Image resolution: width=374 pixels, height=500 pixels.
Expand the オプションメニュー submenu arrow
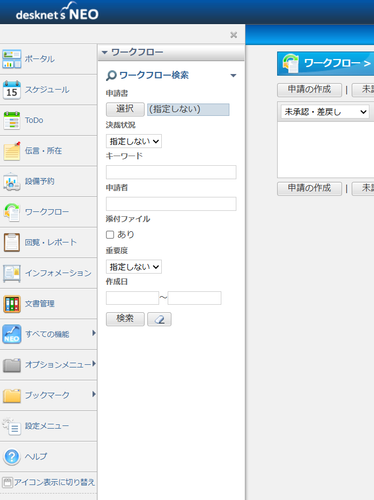tap(94, 364)
